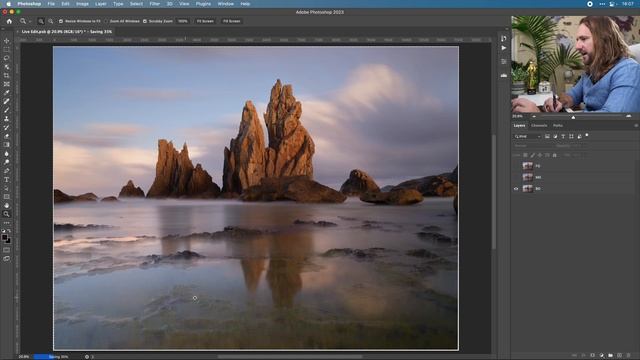Screen dimensions: 640x360
Task: Open the layer filter Kind dropdown
Action: point(527,136)
